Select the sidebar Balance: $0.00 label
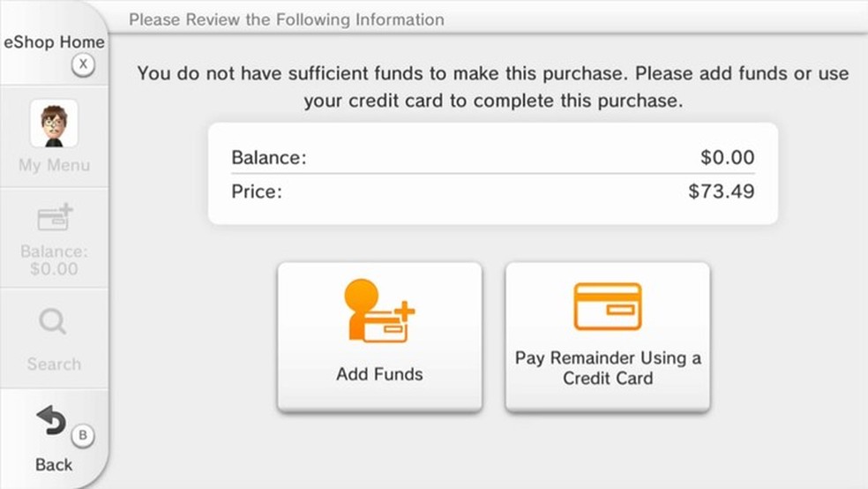The height and width of the screenshot is (489, 868). click(54, 260)
